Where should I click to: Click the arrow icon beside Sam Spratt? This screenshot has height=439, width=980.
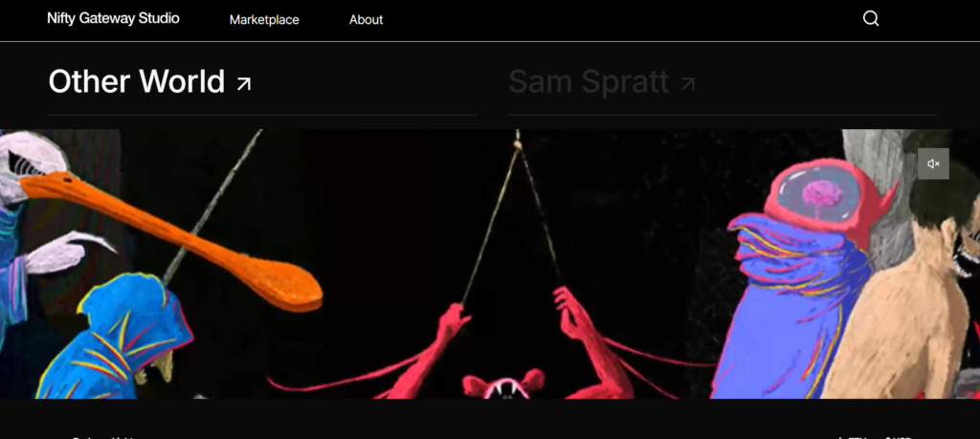point(687,83)
